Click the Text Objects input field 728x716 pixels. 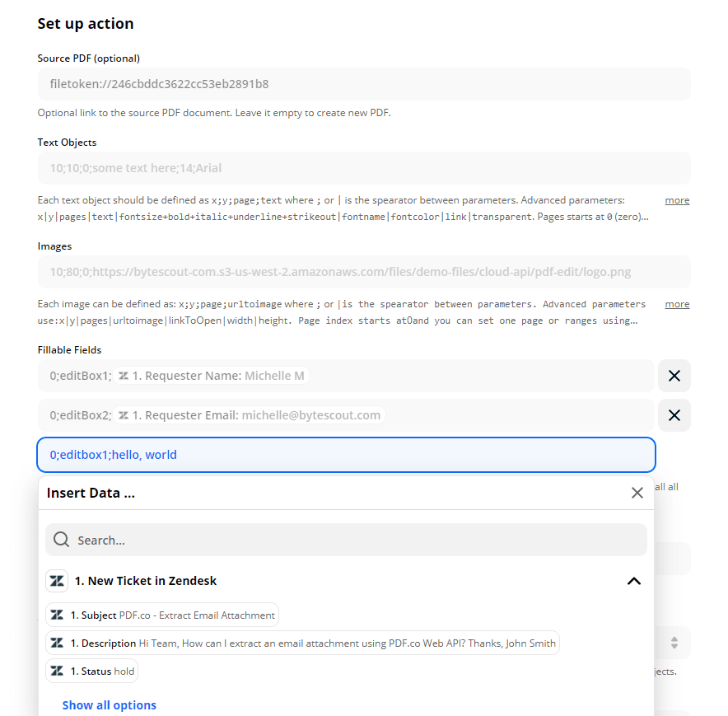point(363,168)
